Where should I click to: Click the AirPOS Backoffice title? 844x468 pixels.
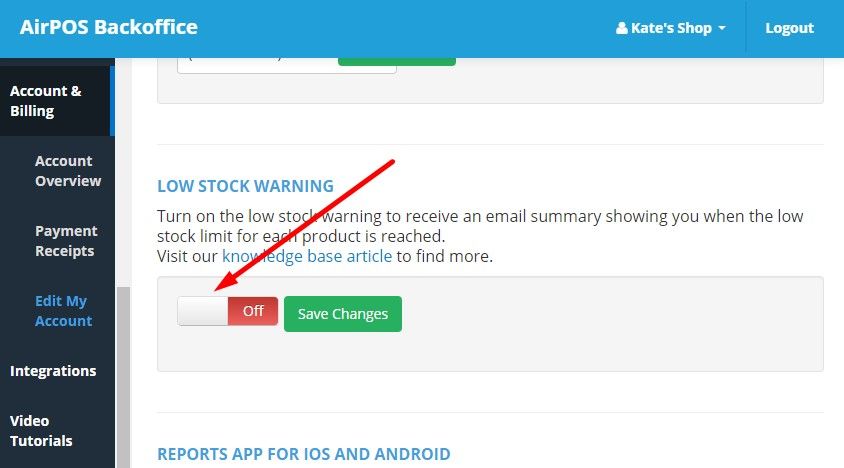(x=109, y=27)
